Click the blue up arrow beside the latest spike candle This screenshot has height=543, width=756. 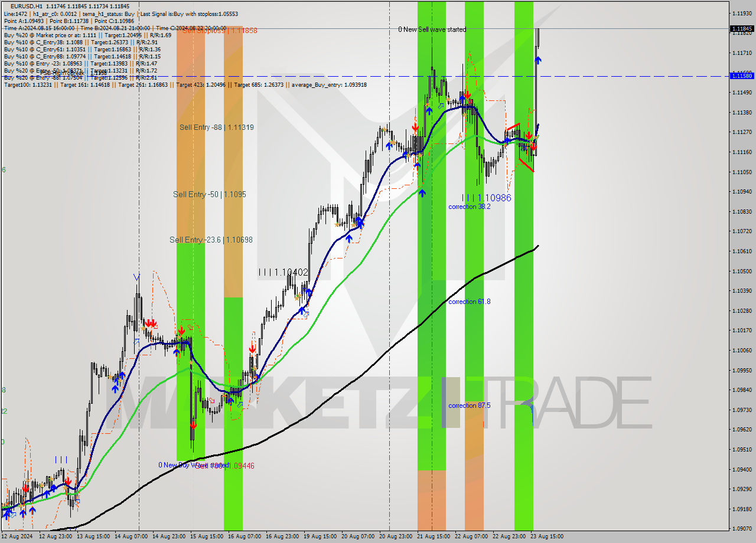click(538, 60)
